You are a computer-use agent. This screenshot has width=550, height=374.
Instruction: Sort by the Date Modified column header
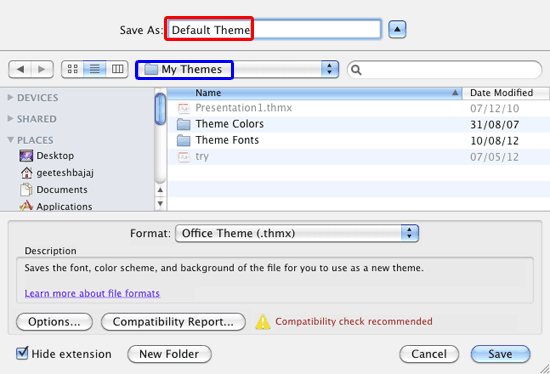(506, 93)
